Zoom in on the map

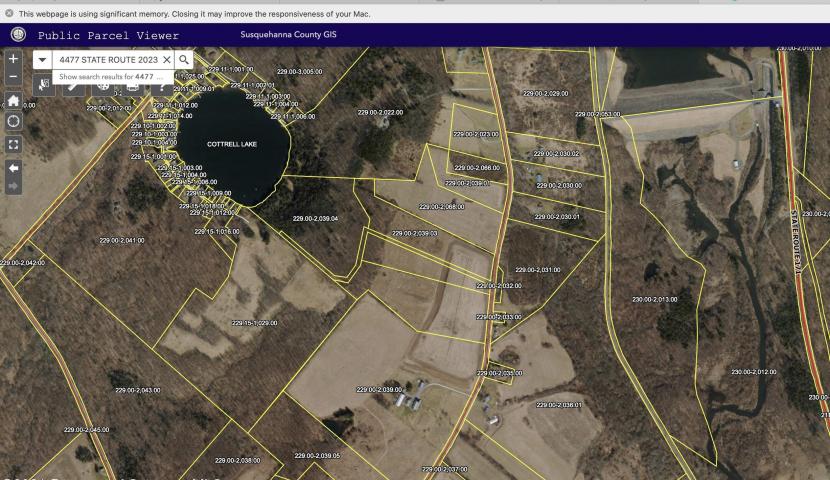[x=13, y=59]
